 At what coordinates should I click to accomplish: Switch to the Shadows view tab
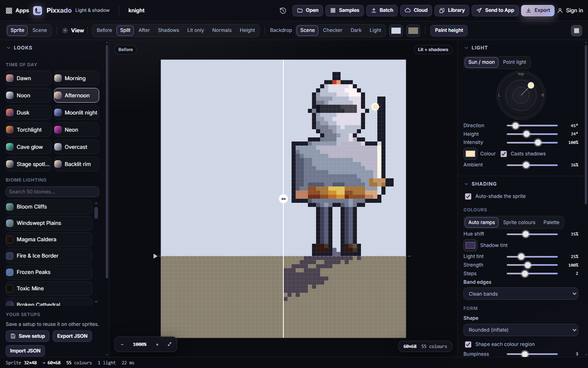(x=169, y=30)
